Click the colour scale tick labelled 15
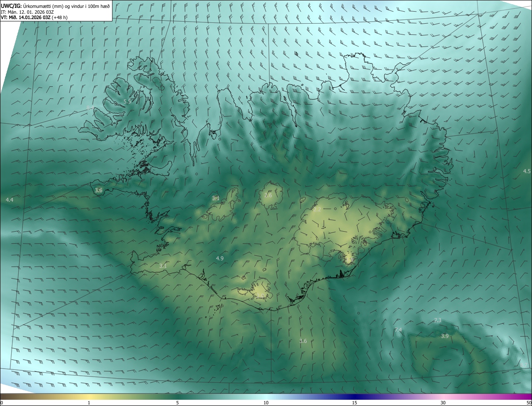The image size is (532, 406). [355, 403]
